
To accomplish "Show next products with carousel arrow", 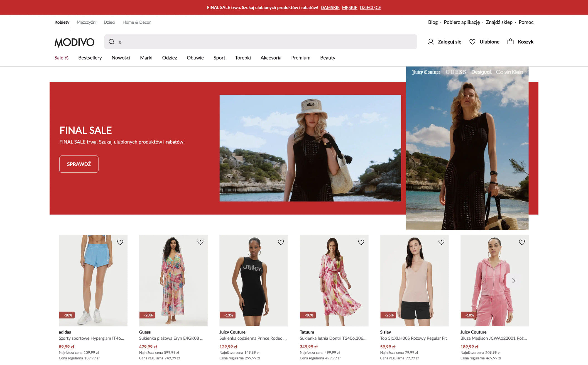I will click(x=514, y=281).
